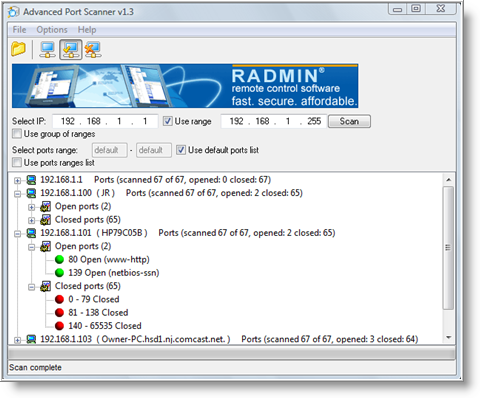Image resolution: width=480 pixels, height=398 pixels.
Task: Click the green dot for port 139
Action: [x=60, y=273]
